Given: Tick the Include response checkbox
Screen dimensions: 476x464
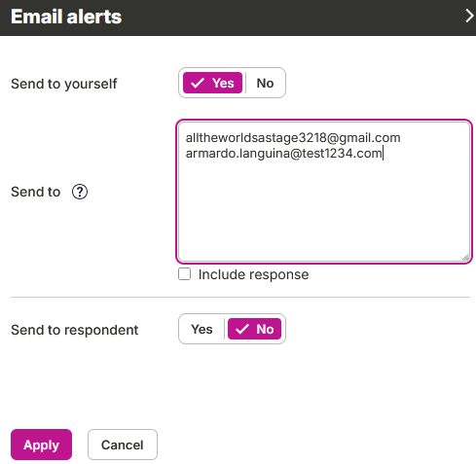Looking at the screenshot, I should [x=184, y=274].
